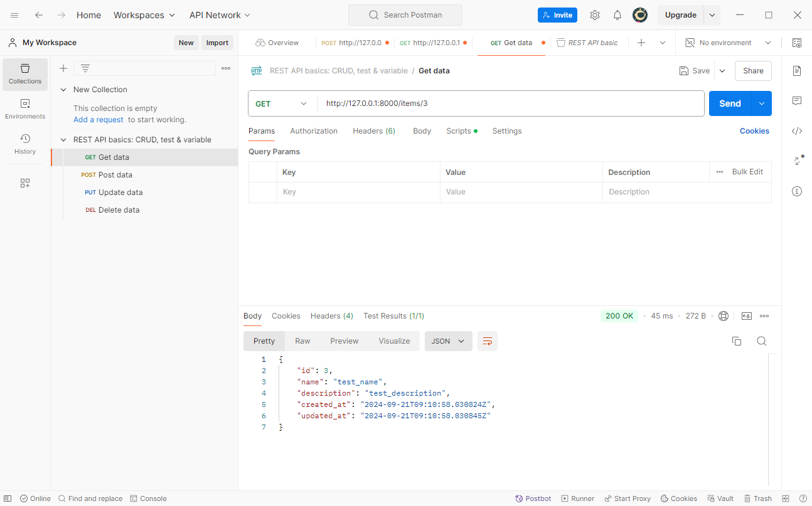812x506 pixels.
Task: Click the Add a request link
Action: 99,120
